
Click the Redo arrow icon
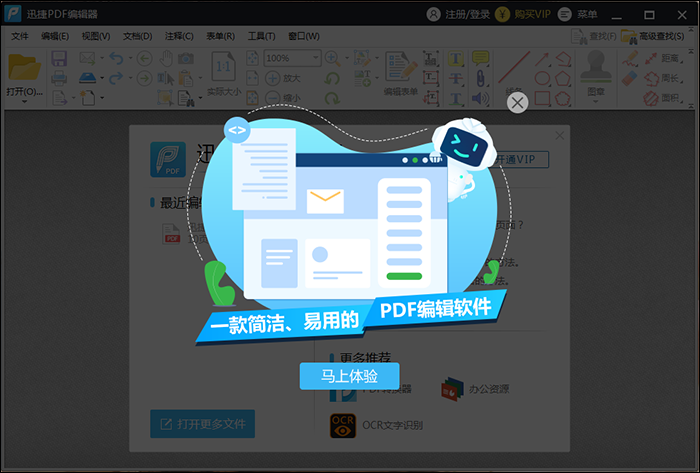coord(116,79)
